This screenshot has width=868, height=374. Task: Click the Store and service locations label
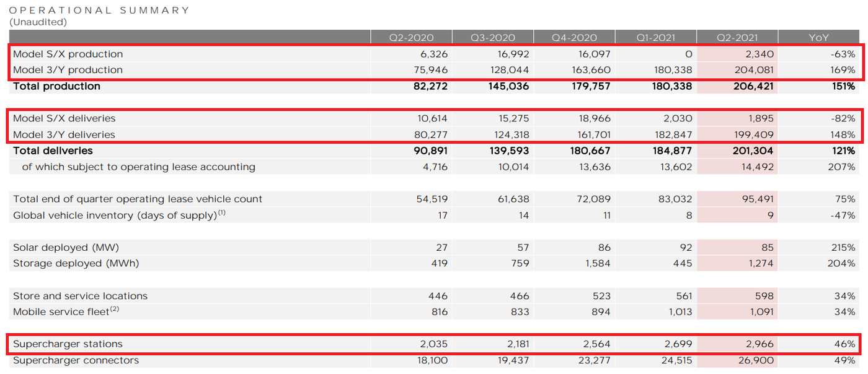tap(80, 296)
